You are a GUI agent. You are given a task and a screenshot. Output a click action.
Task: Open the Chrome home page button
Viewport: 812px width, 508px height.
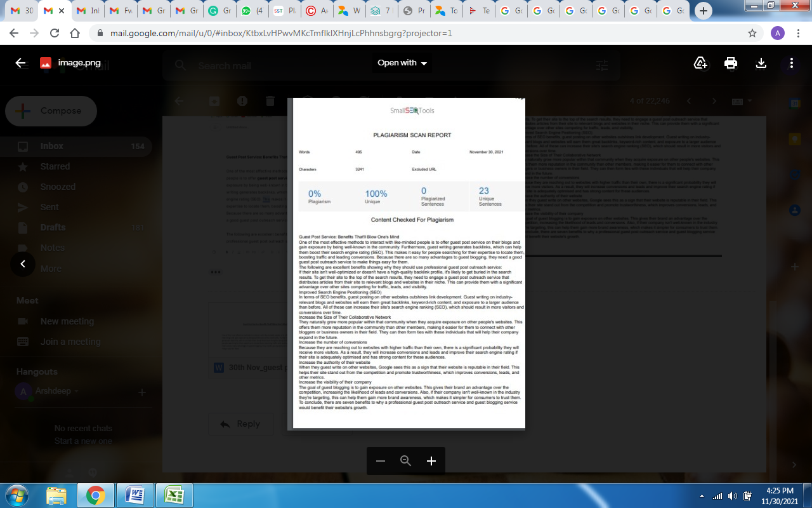(75, 33)
